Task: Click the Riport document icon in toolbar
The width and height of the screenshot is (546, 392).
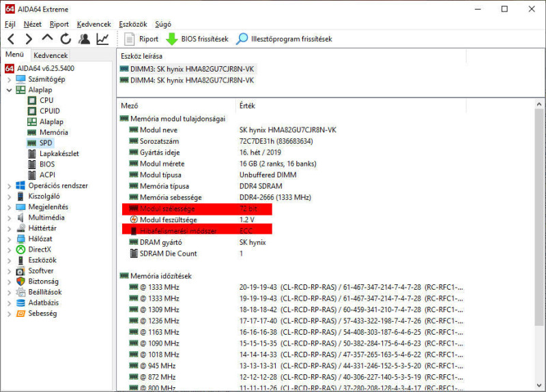Action: point(129,39)
